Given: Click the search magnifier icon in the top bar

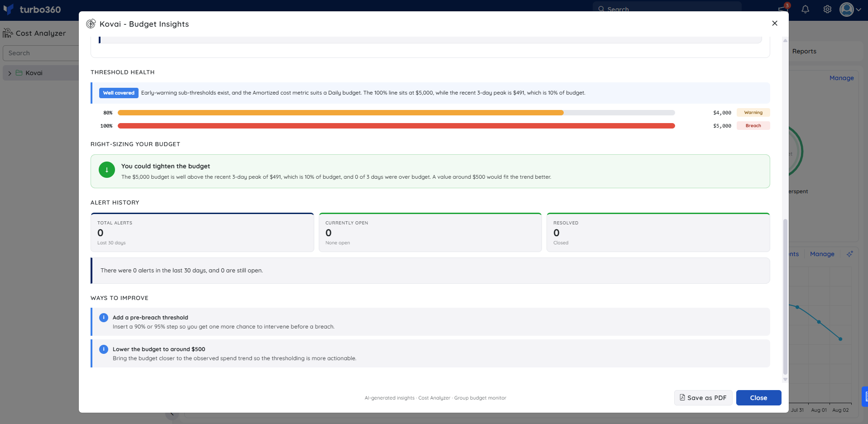Looking at the screenshot, I should tap(601, 9).
